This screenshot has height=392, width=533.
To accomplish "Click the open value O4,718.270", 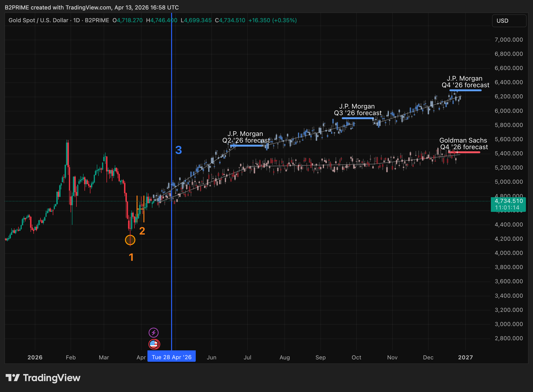I will [128, 20].
